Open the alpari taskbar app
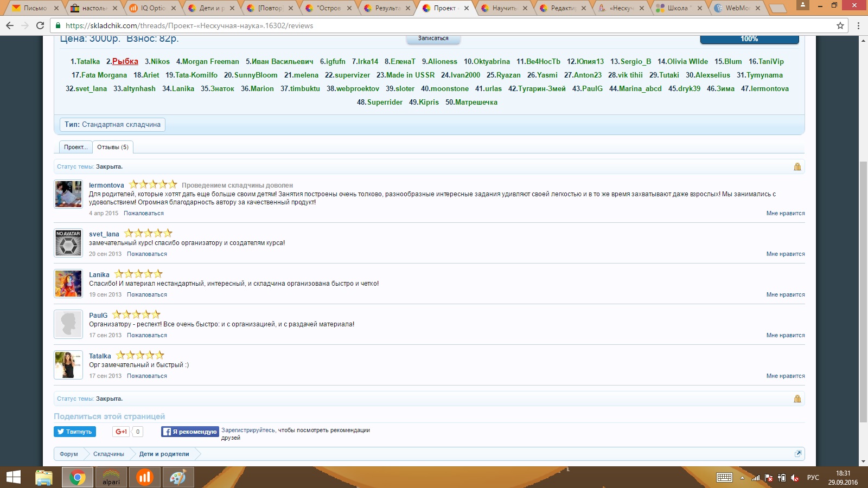This screenshot has width=868, height=488. 111,477
